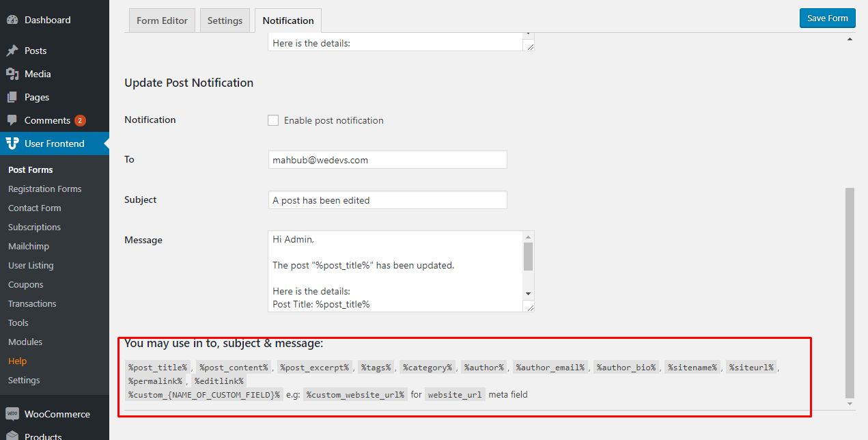Open the Coupons submenu link

pyautogui.click(x=25, y=284)
